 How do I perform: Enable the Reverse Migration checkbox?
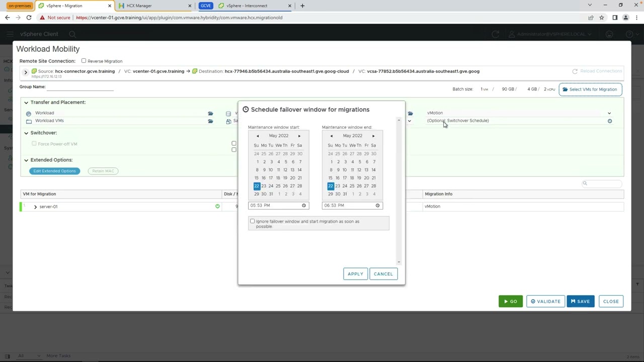[x=84, y=61]
